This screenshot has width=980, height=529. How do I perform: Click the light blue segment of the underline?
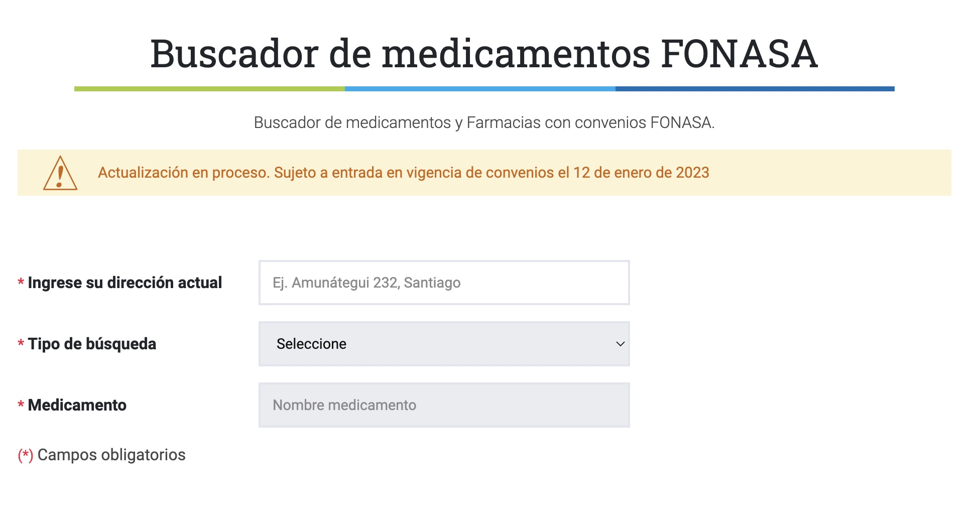click(x=480, y=89)
